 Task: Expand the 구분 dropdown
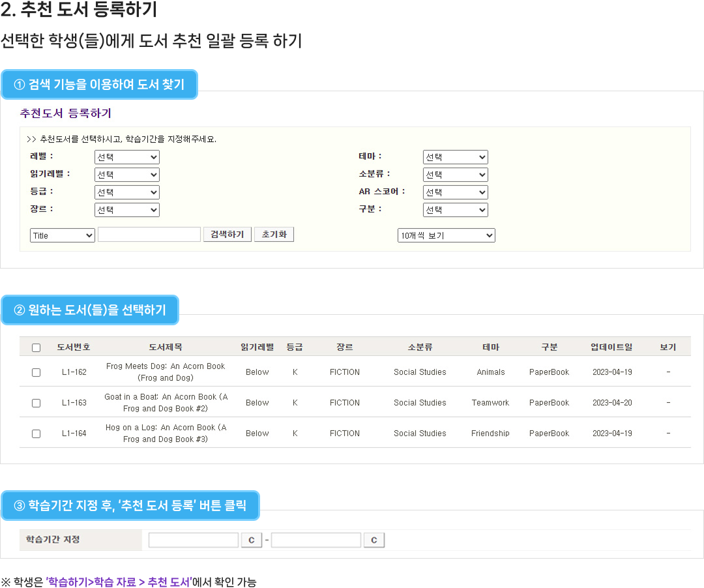[455, 210]
